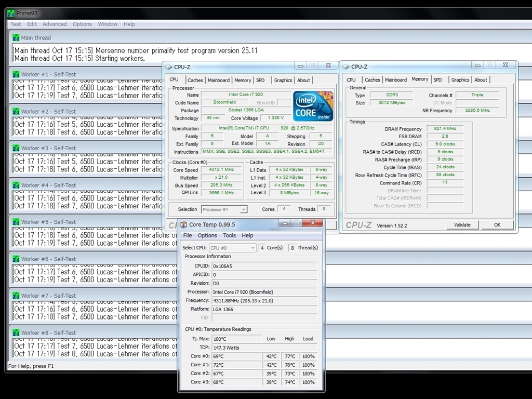Minimize the right CPU-Z Memory window
The width and height of the screenshot is (532, 399).
pyautogui.click(x=477, y=65)
